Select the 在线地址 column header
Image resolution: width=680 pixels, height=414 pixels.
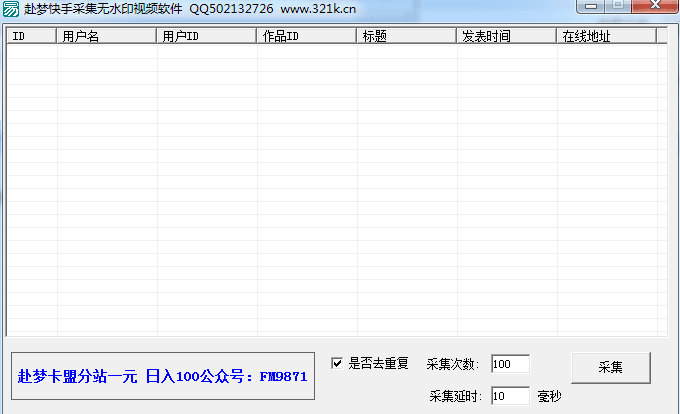[606, 36]
